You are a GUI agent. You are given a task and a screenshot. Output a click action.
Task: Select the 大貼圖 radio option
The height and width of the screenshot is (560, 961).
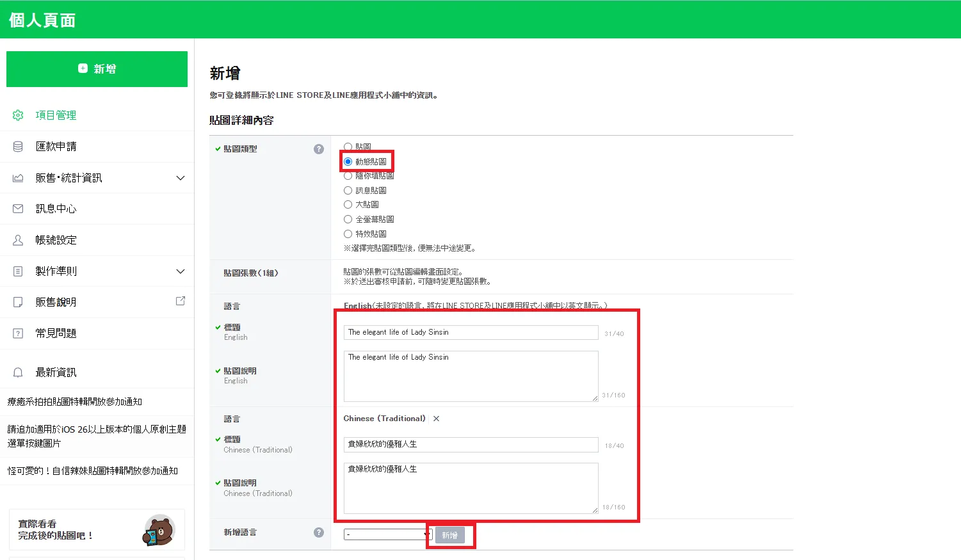[348, 204]
